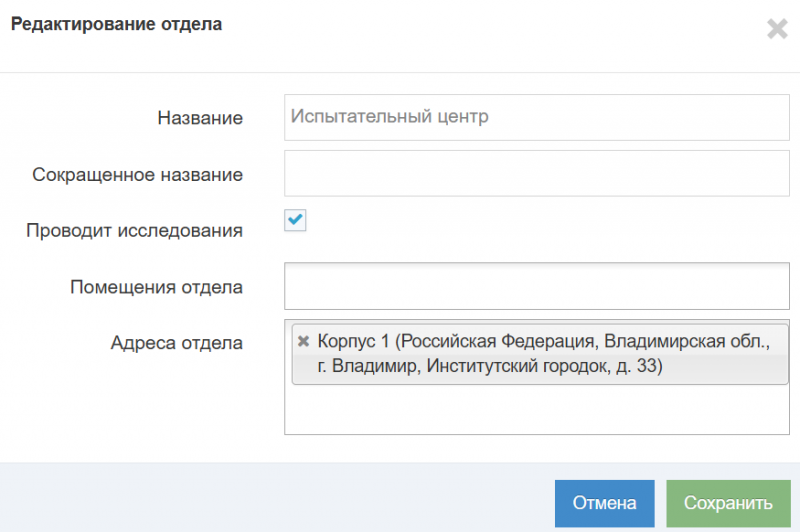Click the Адреса отдела label
This screenshot has height=532, width=800.
(176, 344)
